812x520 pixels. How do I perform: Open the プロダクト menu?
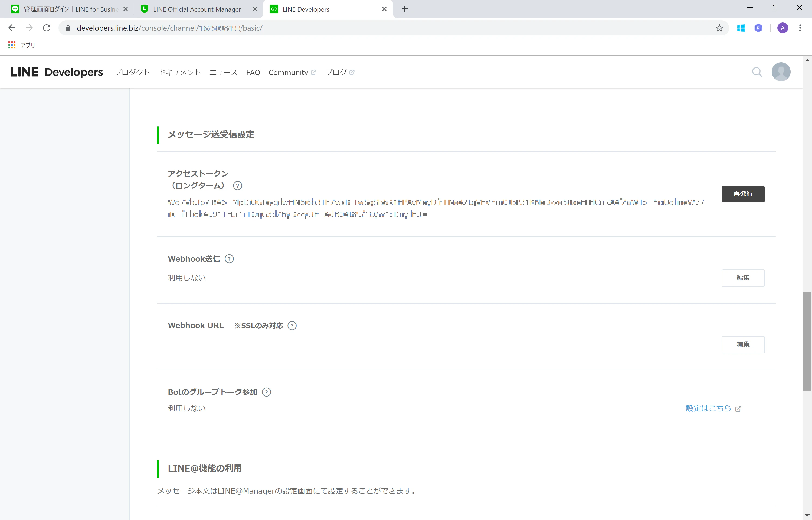(132, 72)
